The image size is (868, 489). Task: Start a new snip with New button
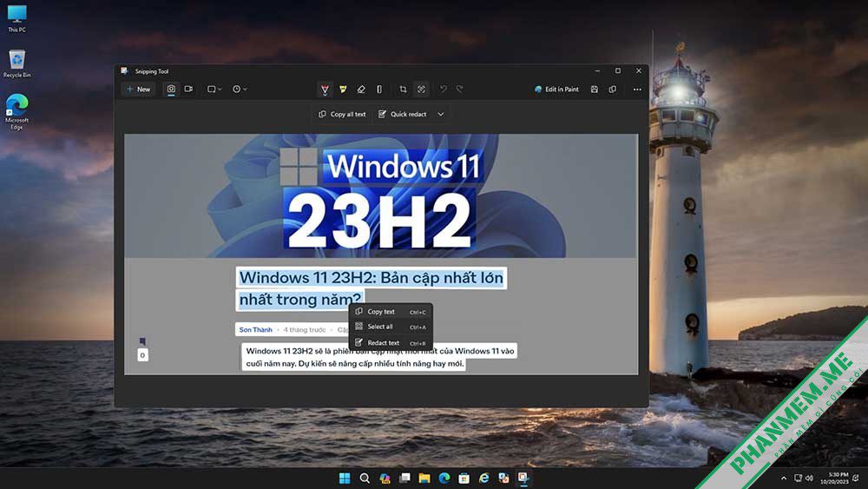138,89
